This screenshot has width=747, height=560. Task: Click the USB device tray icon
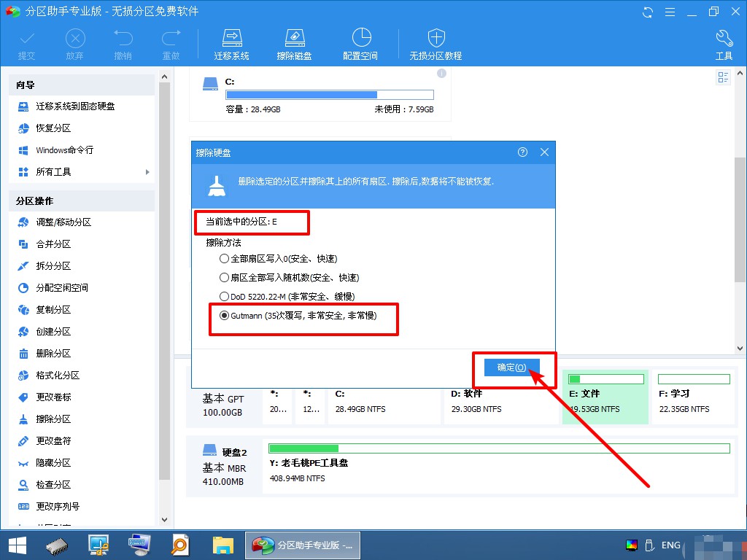coord(649,545)
